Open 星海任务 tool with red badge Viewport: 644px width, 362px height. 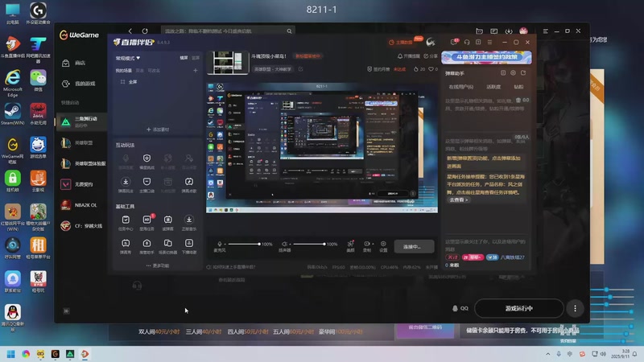tap(147, 223)
